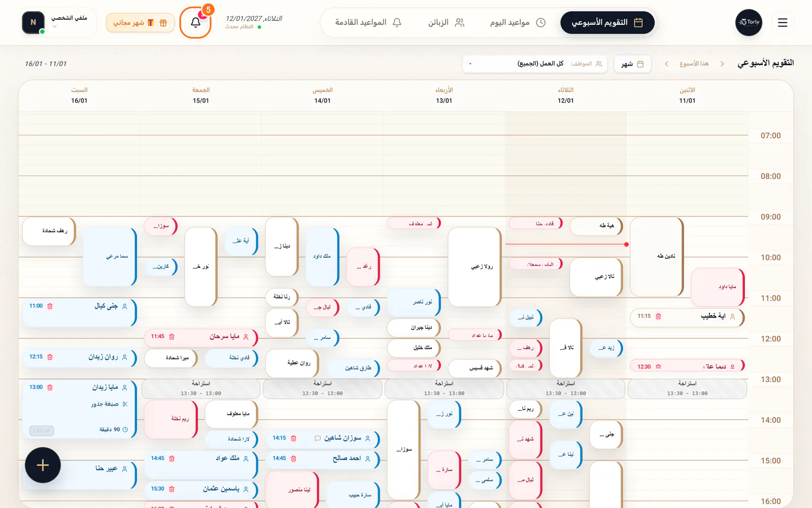
Task: Click the شهر مجاني free month button
Action: [140, 22]
